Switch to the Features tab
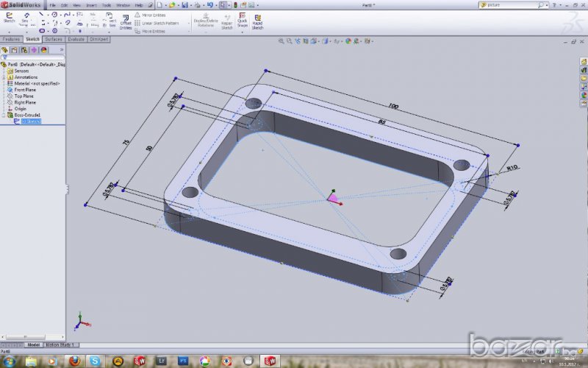 (x=11, y=39)
